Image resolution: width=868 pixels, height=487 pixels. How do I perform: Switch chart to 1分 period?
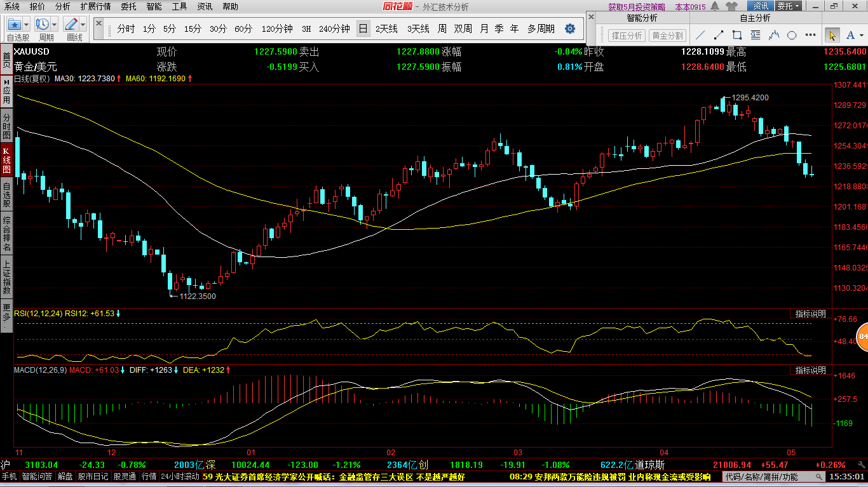click(149, 29)
